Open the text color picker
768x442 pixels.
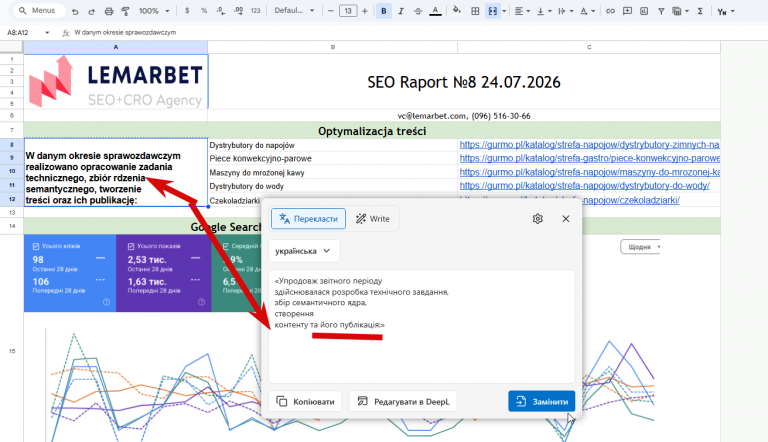[435, 11]
